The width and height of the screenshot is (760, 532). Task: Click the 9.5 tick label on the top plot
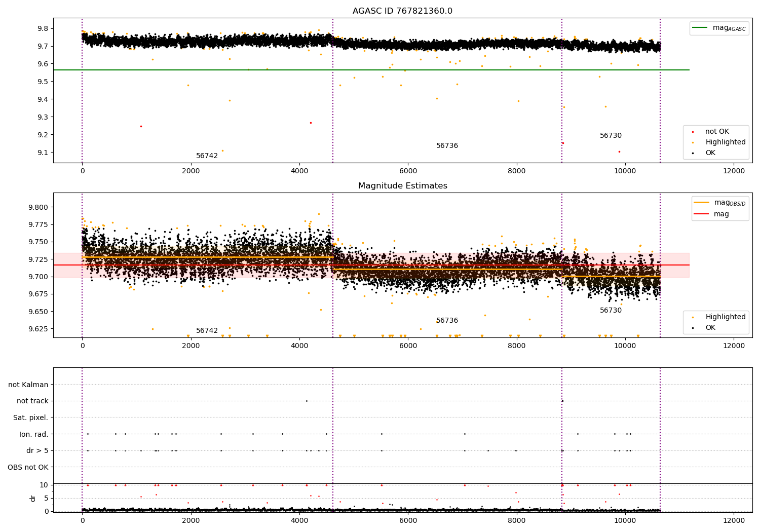[44, 82]
